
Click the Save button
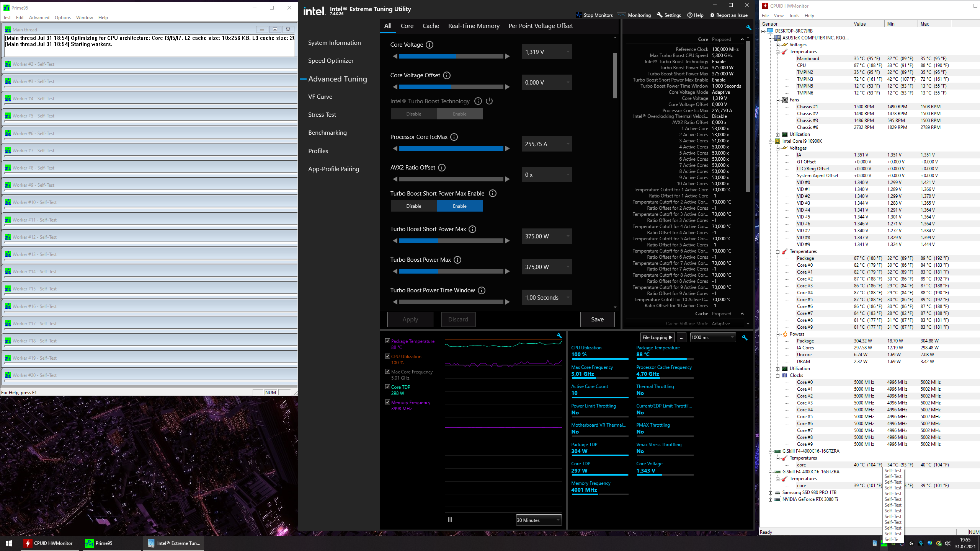tap(597, 320)
